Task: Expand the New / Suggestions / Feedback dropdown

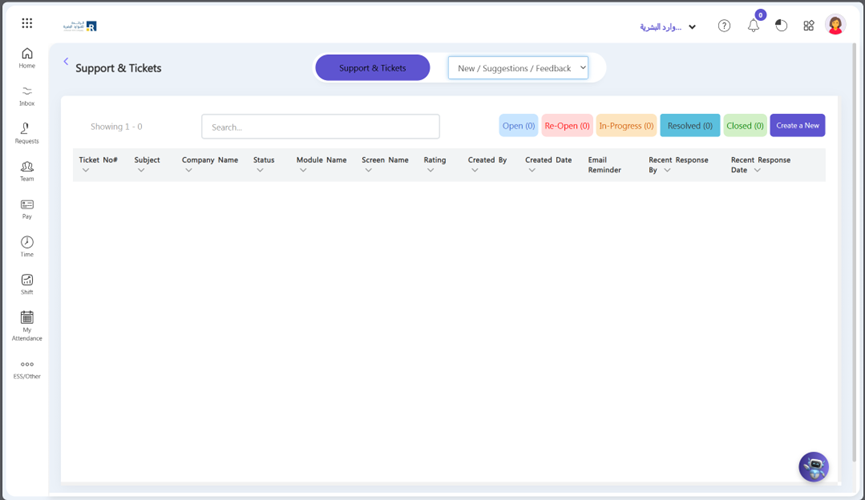Action: [x=518, y=68]
